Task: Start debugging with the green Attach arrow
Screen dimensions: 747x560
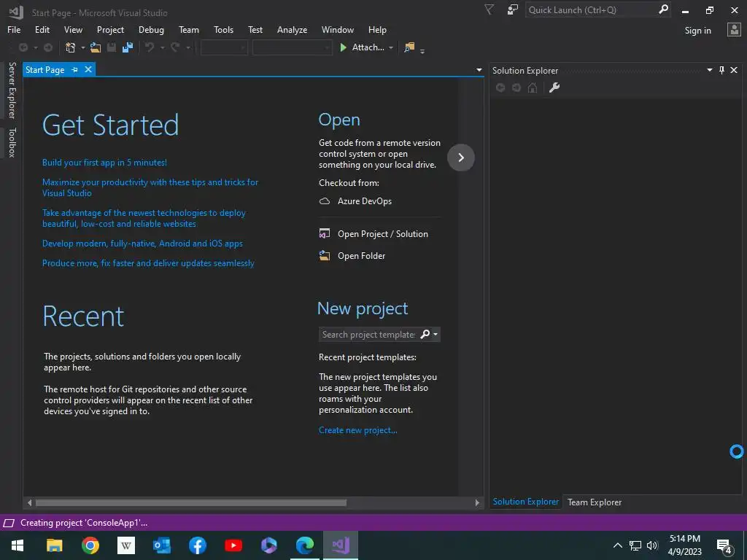Action: tap(343, 47)
